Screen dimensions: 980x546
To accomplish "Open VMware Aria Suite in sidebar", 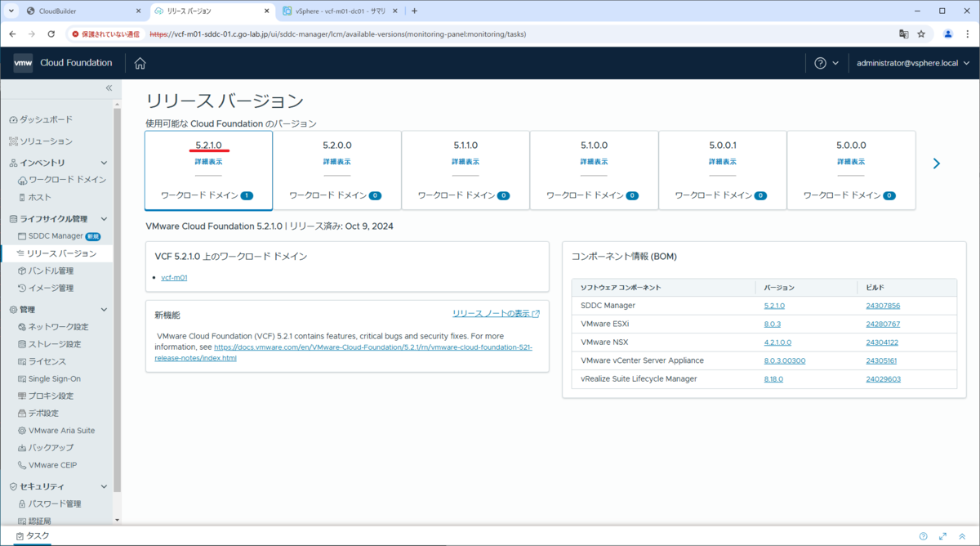I will [61, 430].
